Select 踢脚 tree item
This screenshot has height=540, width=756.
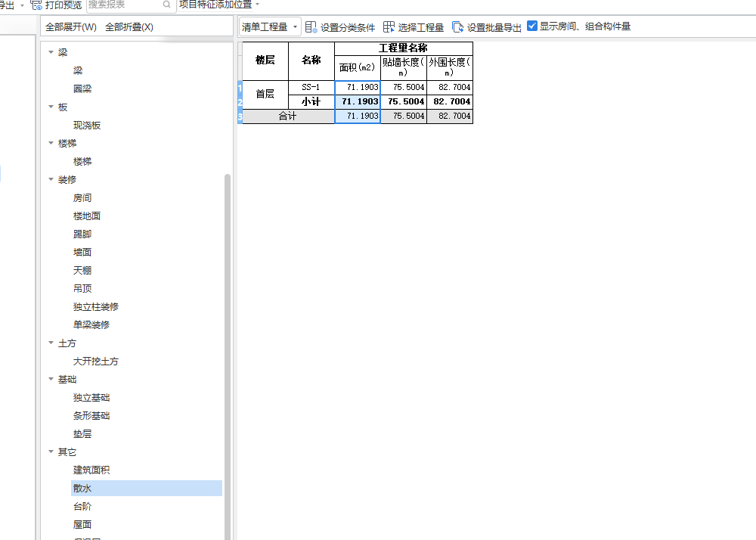[82, 234]
